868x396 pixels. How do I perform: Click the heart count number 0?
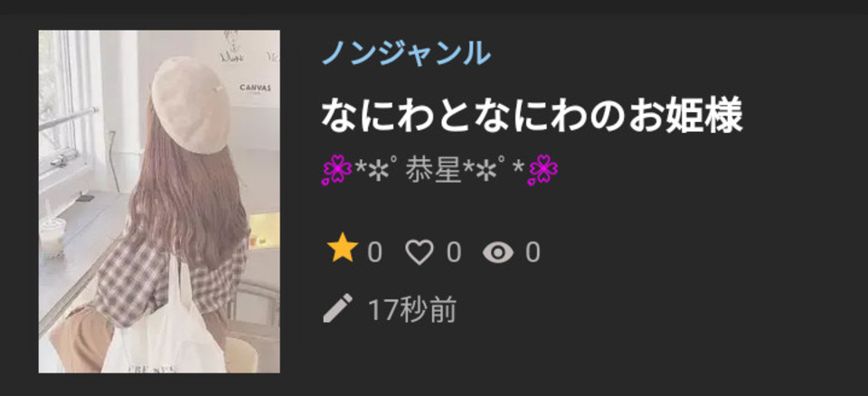pyautogui.click(x=453, y=253)
